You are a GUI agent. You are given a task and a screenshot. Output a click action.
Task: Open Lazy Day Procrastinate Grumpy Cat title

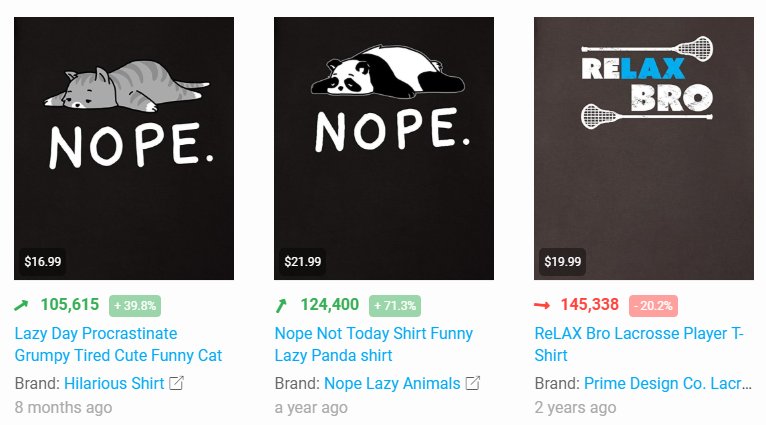click(x=118, y=344)
